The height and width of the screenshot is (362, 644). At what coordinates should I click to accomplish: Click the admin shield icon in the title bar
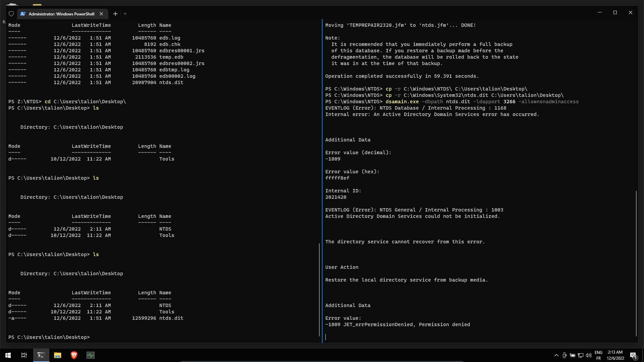(11, 14)
